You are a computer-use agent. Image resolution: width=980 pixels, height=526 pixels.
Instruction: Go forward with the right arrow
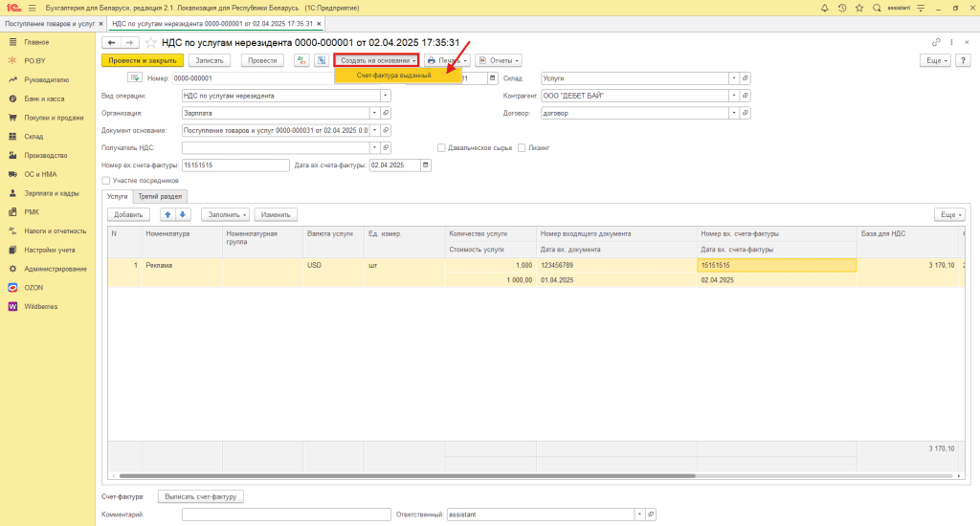click(129, 42)
